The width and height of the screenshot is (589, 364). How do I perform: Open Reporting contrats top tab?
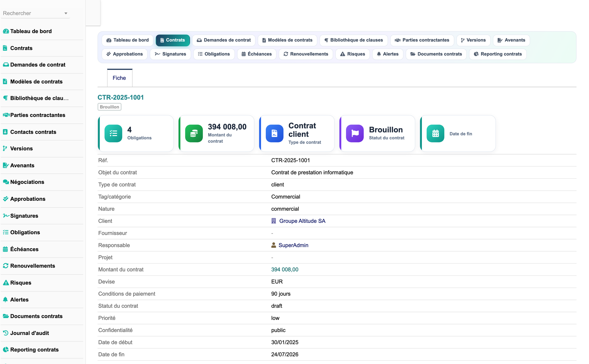498,54
